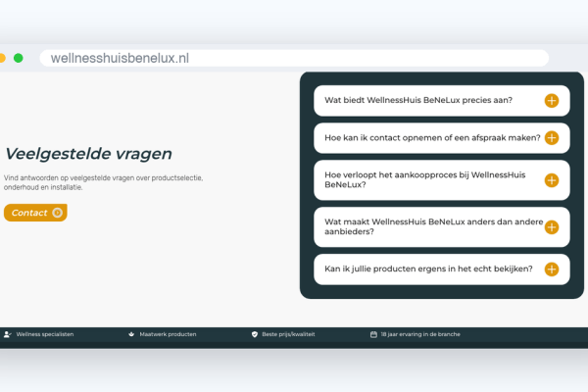This screenshot has width=588, height=392.
Task: Click the paragraph 'Vind antwoorden op veelgestelde vragen'
Action: click(x=104, y=182)
